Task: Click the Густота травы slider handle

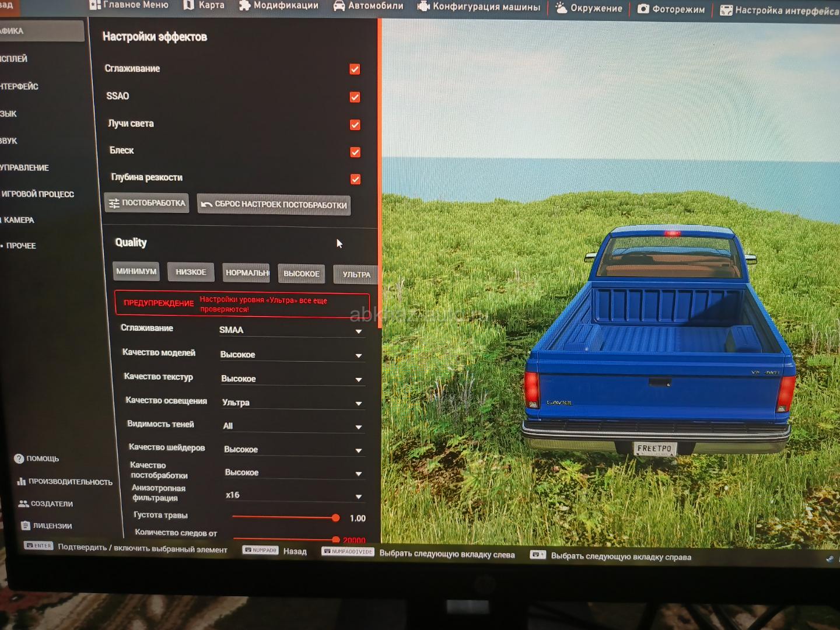Action: pyautogui.click(x=335, y=518)
